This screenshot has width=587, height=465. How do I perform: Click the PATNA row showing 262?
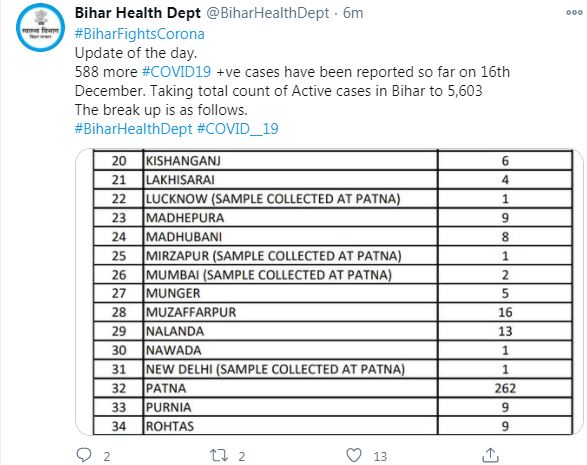[333, 388]
